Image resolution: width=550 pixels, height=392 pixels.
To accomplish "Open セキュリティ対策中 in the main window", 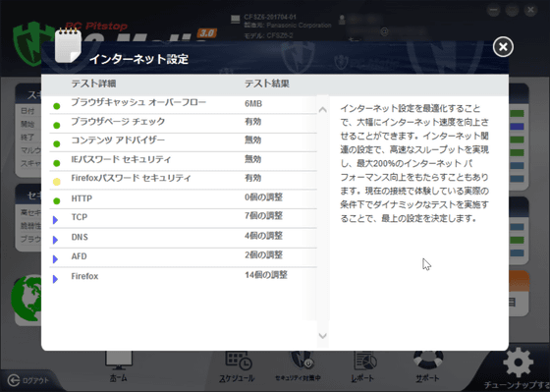I will [299, 366].
